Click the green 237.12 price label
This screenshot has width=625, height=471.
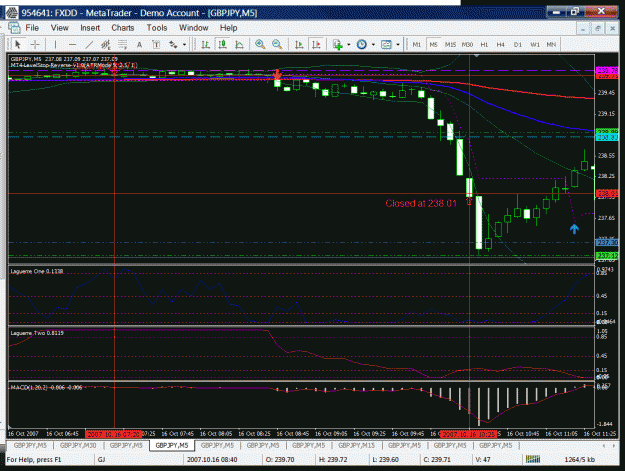(607, 255)
